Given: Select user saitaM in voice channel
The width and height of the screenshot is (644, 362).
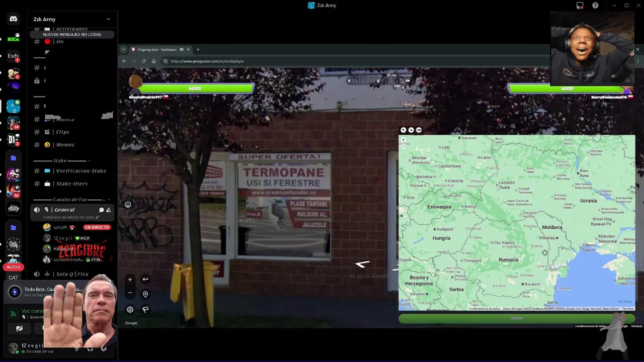Looking at the screenshot, I should pyautogui.click(x=60, y=227).
